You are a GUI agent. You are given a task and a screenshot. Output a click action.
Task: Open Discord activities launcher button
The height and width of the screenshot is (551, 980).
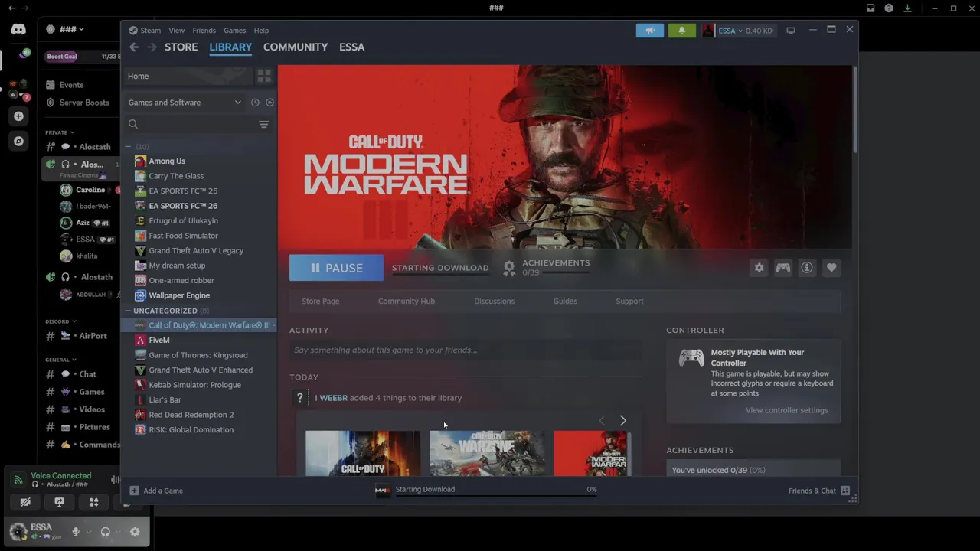click(x=94, y=502)
